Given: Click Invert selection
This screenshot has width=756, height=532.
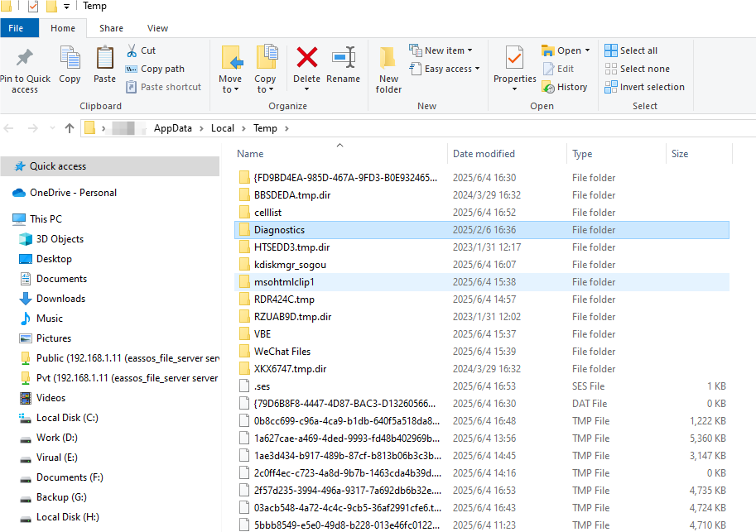Looking at the screenshot, I should tap(644, 87).
